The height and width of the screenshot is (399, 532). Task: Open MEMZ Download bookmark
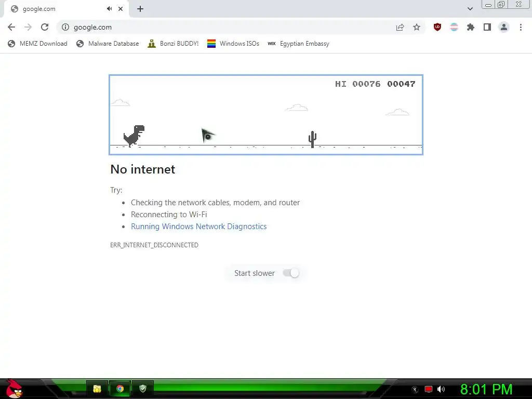click(x=37, y=44)
